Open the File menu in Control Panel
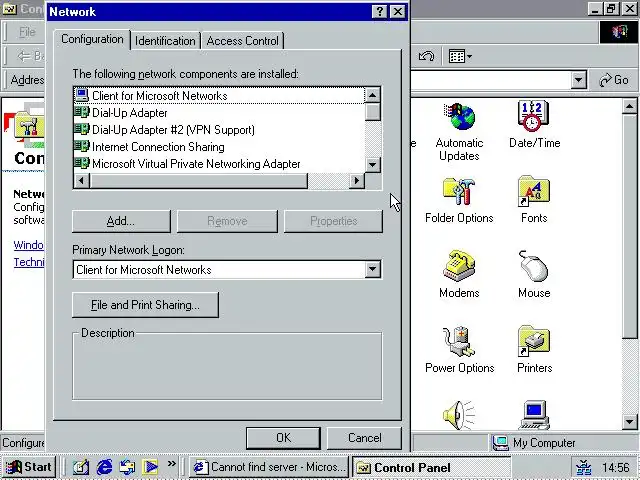The width and height of the screenshot is (640, 480). 27,32
